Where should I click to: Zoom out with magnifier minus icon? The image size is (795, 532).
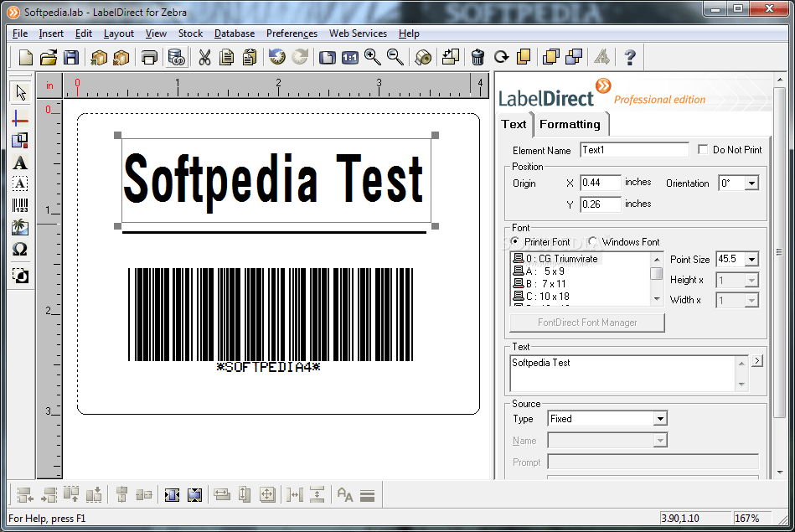point(395,57)
